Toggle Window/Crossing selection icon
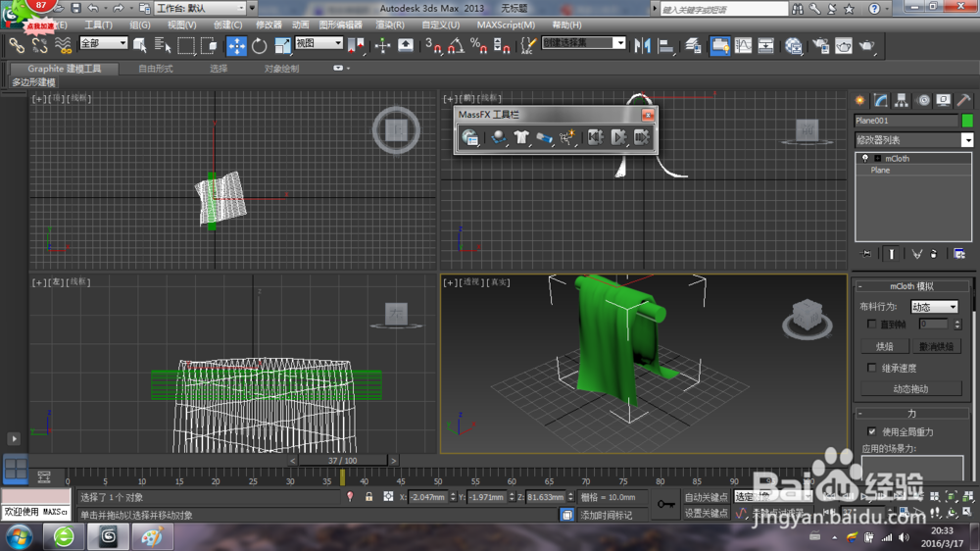 pyautogui.click(x=209, y=46)
